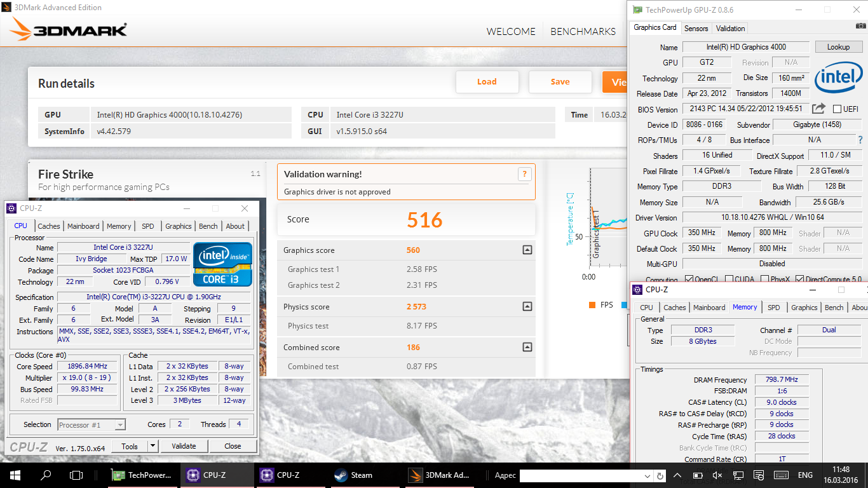
Task: Collapse the Graphics score section
Action: pyautogui.click(x=527, y=250)
